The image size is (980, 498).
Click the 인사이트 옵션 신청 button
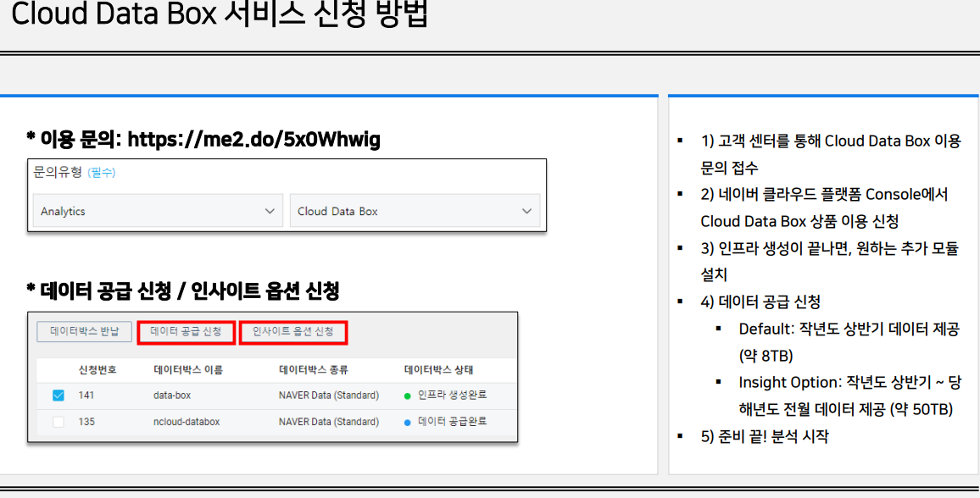293,332
